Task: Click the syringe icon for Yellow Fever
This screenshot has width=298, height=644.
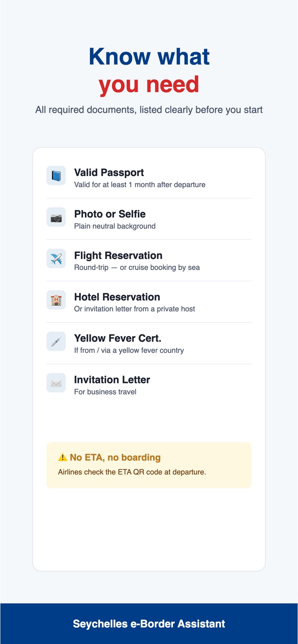Action: click(x=56, y=341)
